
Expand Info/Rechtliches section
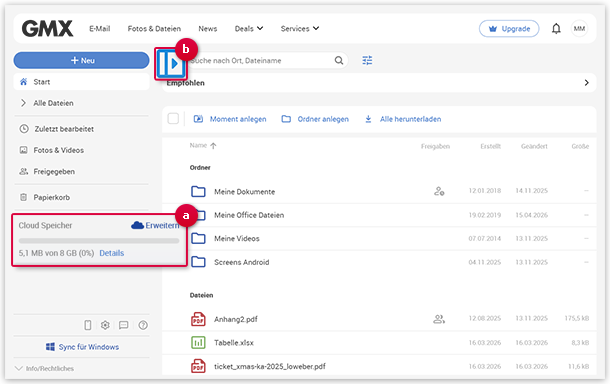coord(44,368)
